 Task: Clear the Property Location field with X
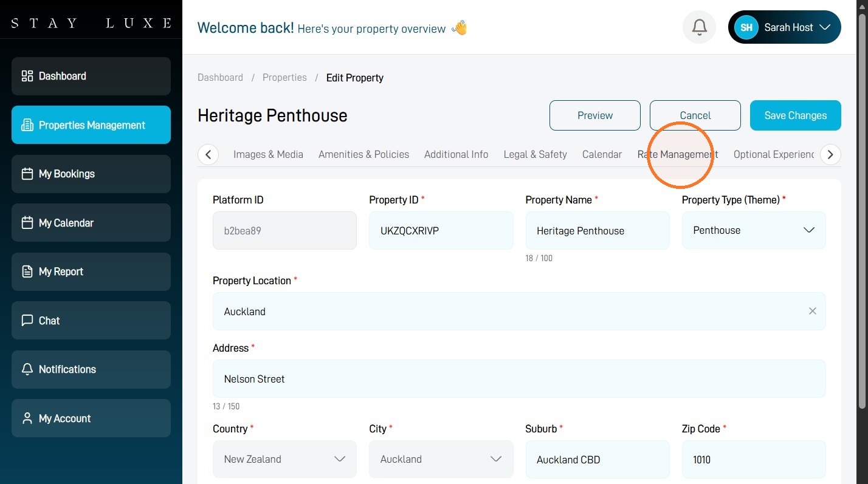813,311
